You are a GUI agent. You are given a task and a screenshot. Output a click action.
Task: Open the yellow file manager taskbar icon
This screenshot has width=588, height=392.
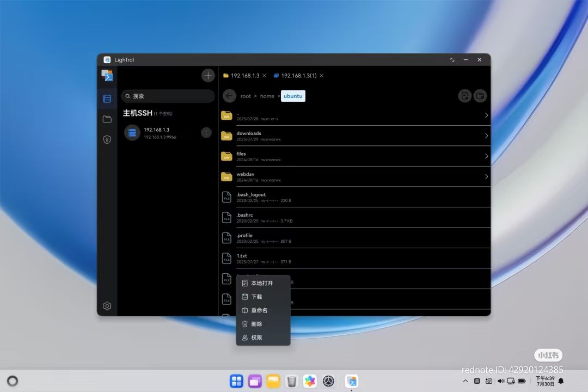[x=273, y=381]
